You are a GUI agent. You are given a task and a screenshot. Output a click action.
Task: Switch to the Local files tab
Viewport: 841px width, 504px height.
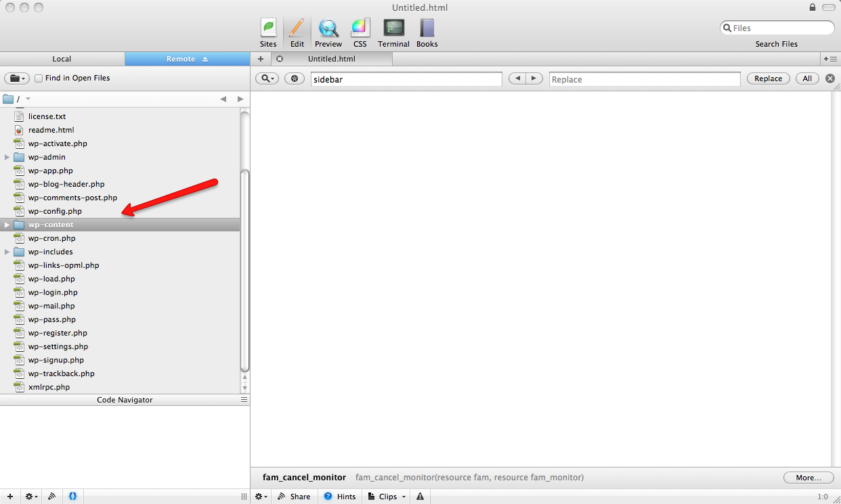tap(62, 59)
